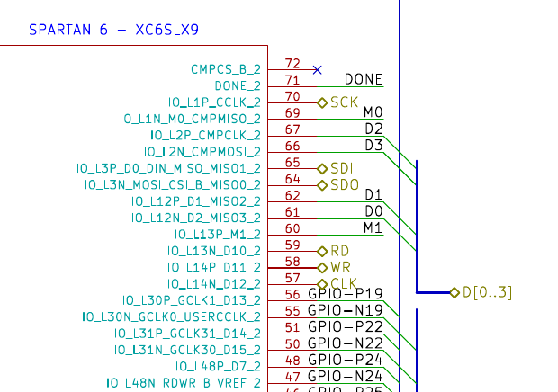The width and height of the screenshot is (558, 392).
Task: Click pin name DONE_2
Action: tap(238, 86)
